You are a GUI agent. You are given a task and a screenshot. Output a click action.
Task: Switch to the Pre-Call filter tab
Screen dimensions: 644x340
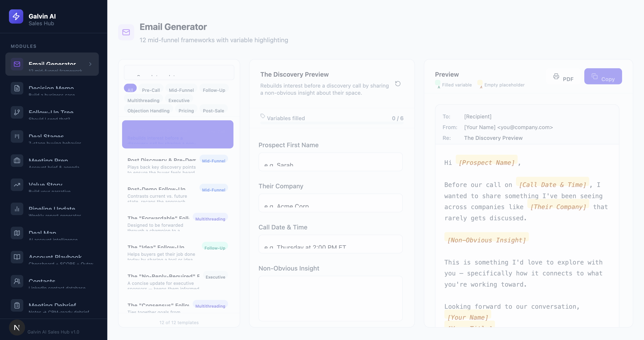pos(151,90)
